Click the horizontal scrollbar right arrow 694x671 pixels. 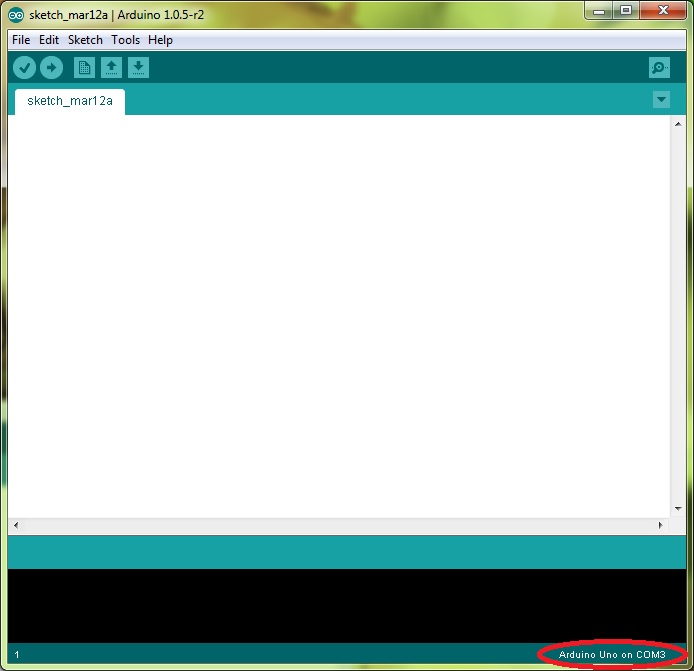[x=660, y=525]
